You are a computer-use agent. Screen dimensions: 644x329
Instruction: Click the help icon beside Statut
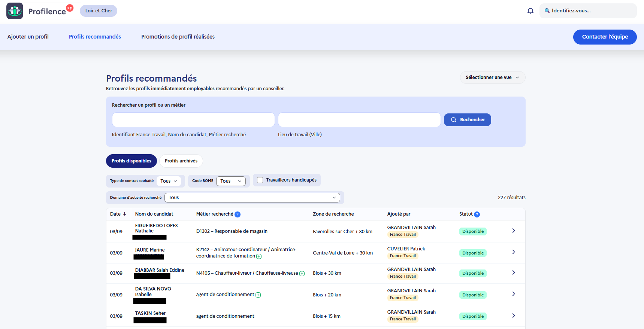point(477,214)
